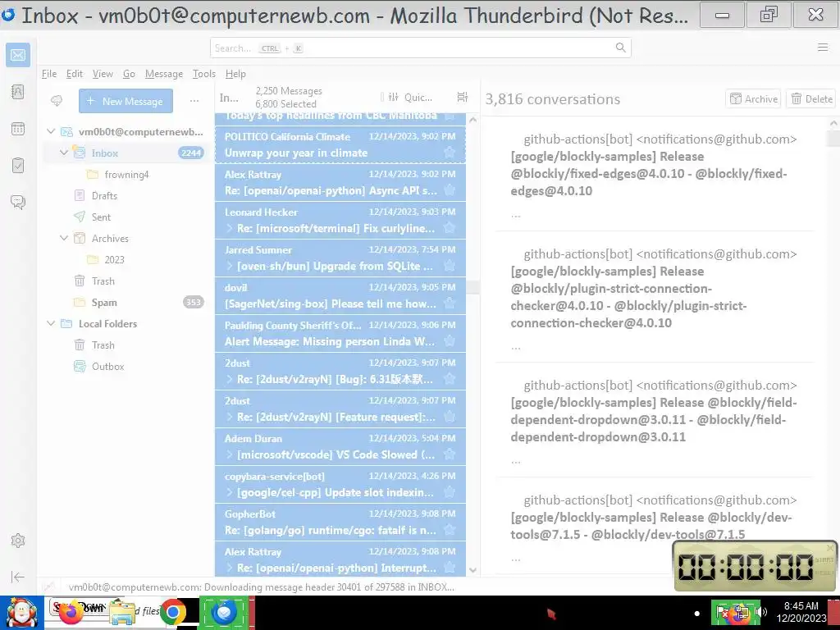
Task: Open the Help menu
Action: [x=235, y=74]
